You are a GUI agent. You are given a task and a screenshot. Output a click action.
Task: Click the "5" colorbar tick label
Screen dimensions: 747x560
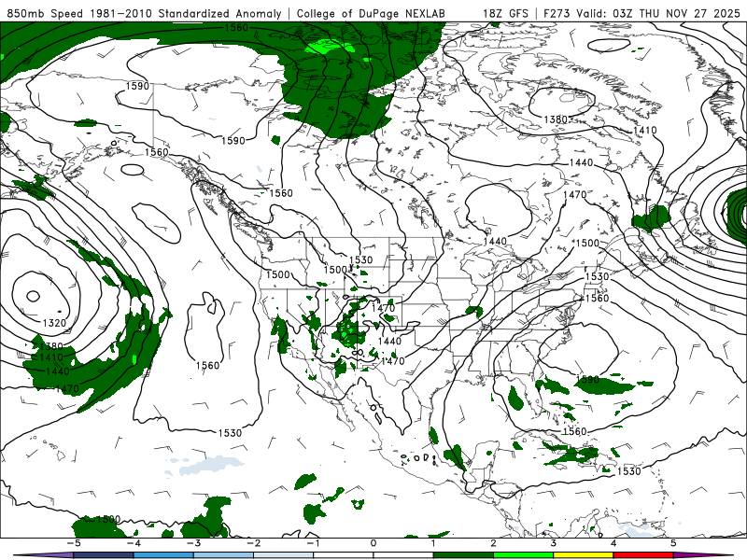click(673, 543)
